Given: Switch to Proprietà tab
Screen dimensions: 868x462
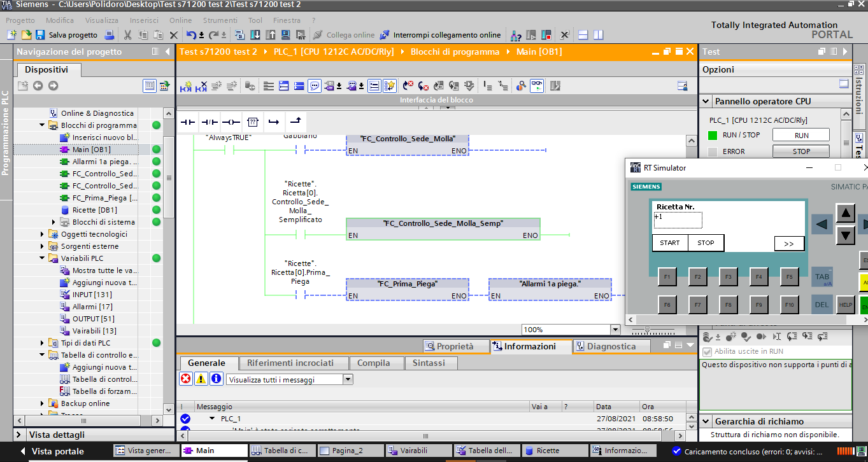Looking at the screenshot, I should point(455,346).
